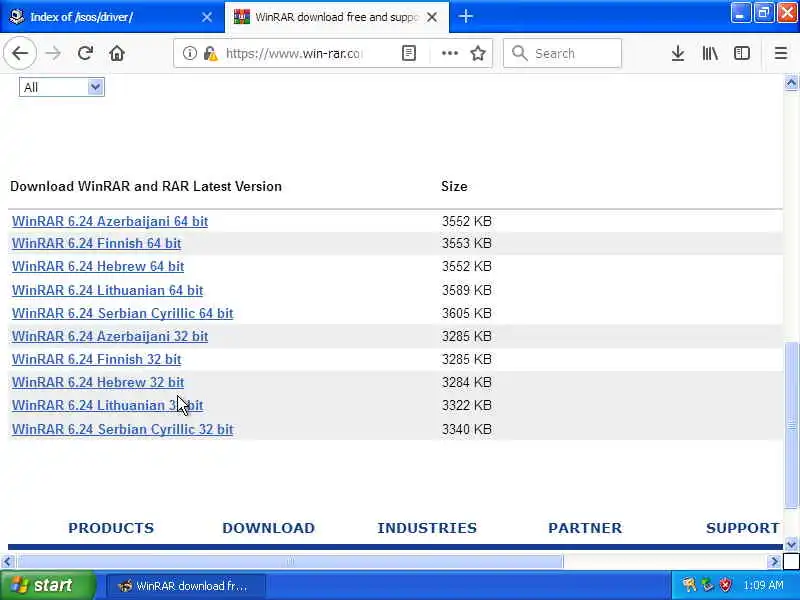
Task: Click the green middle system tray icon
Action: coord(707,585)
